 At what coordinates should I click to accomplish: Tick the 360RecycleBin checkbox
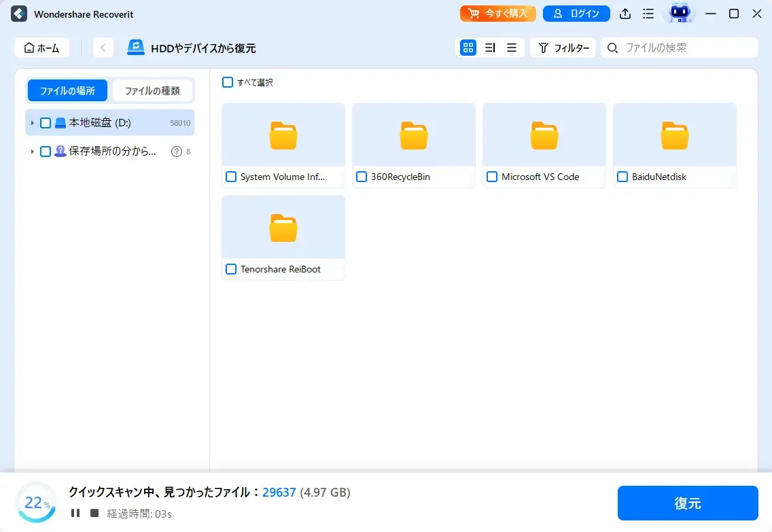[x=362, y=177]
